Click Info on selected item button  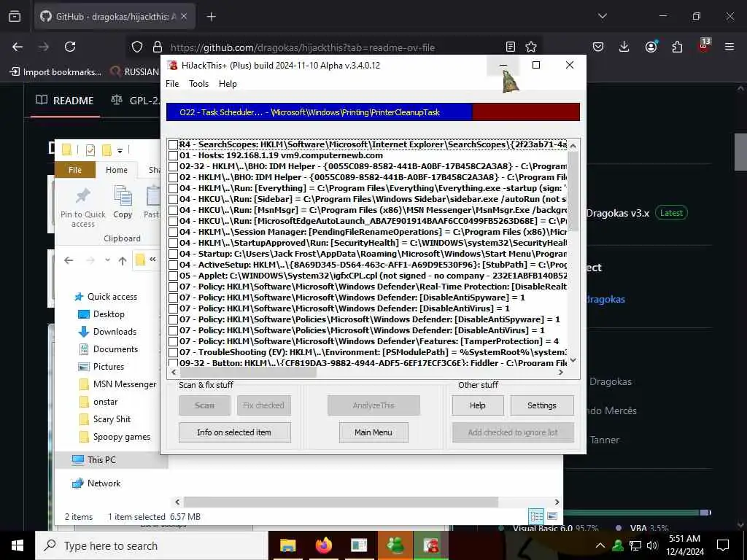click(x=234, y=432)
